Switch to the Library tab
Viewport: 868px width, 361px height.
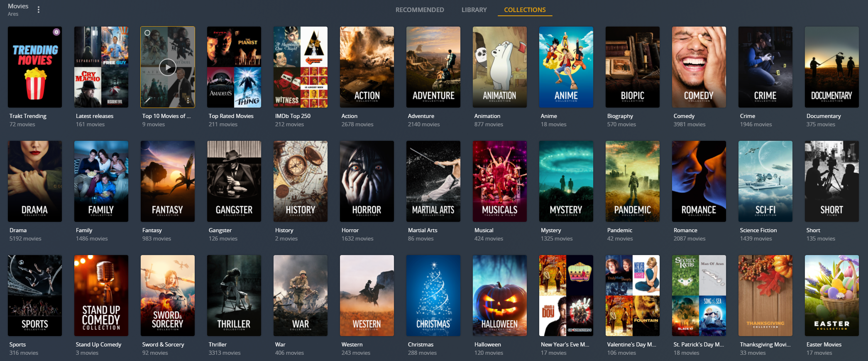click(474, 10)
